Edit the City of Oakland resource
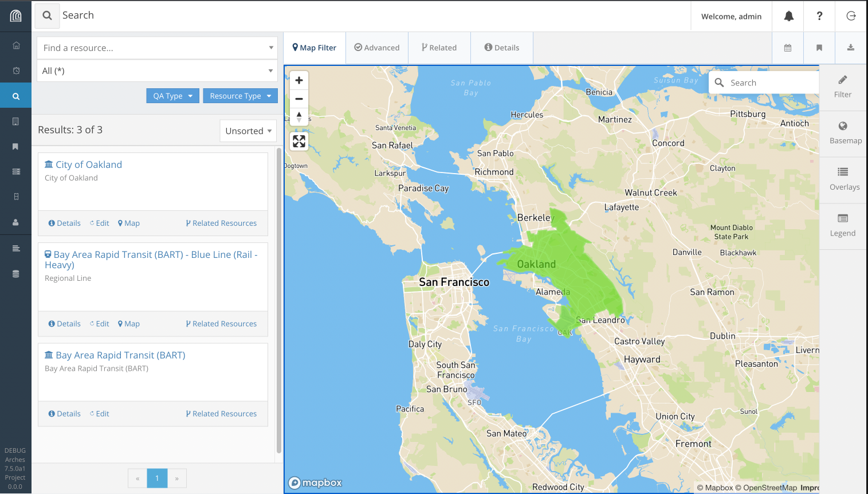 [x=100, y=224]
